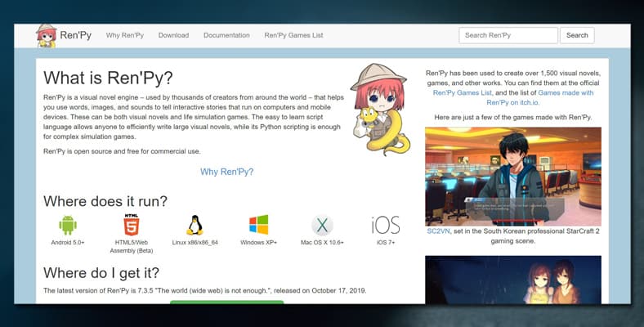Click the Search button
This screenshot has width=644, height=327.
(577, 35)
